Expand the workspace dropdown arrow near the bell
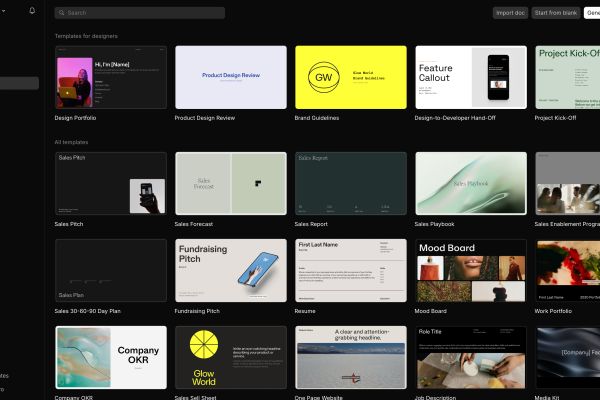The width and height of the screenshot is (600, 400). click(x=3, y=11)
